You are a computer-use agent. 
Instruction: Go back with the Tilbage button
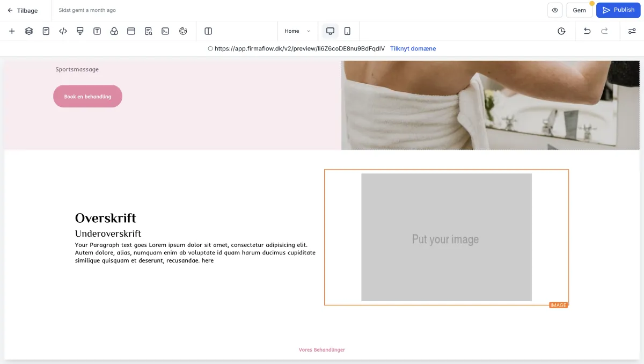tap(23, 10)
